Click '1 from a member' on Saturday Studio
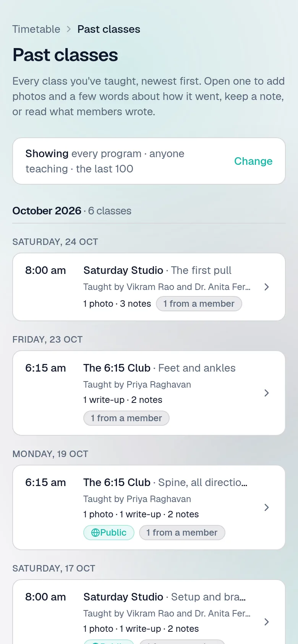The width and height of the screenshot is (298, 644). click(199, 304)
